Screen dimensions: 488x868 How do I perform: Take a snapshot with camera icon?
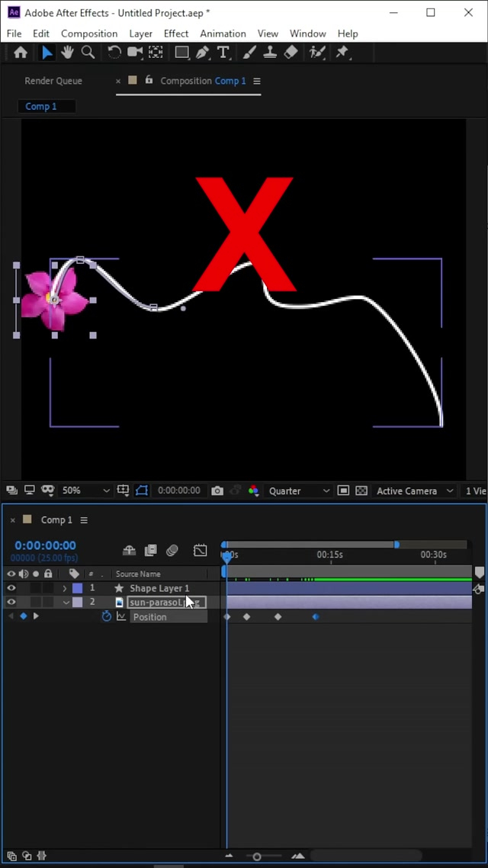(x=217, y=491)
